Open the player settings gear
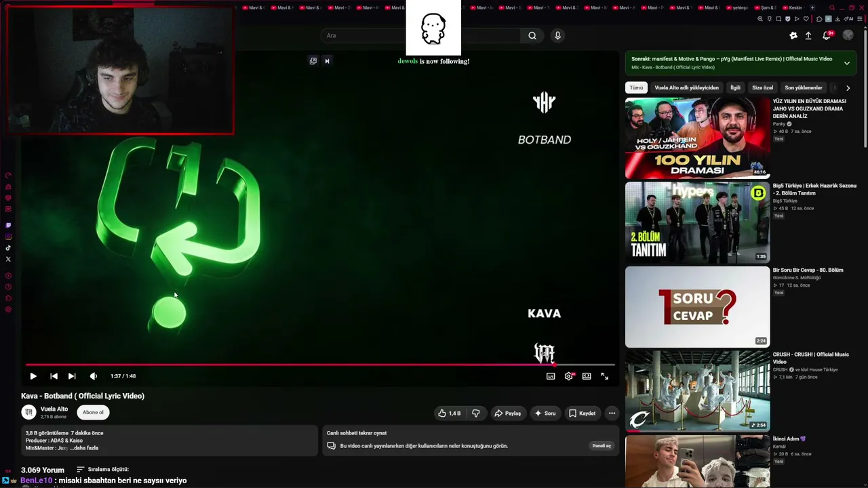Screen dimensions: 868x488 [x=569, y=376]
